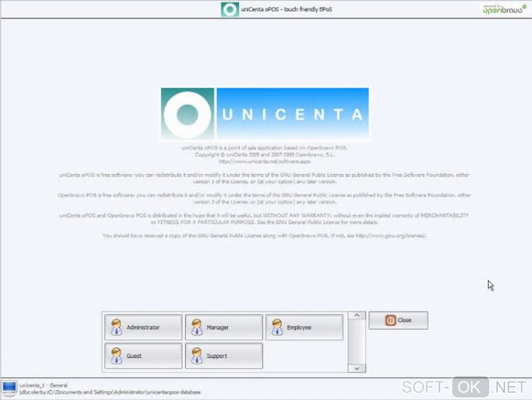Click the Close button

point(398,320)
